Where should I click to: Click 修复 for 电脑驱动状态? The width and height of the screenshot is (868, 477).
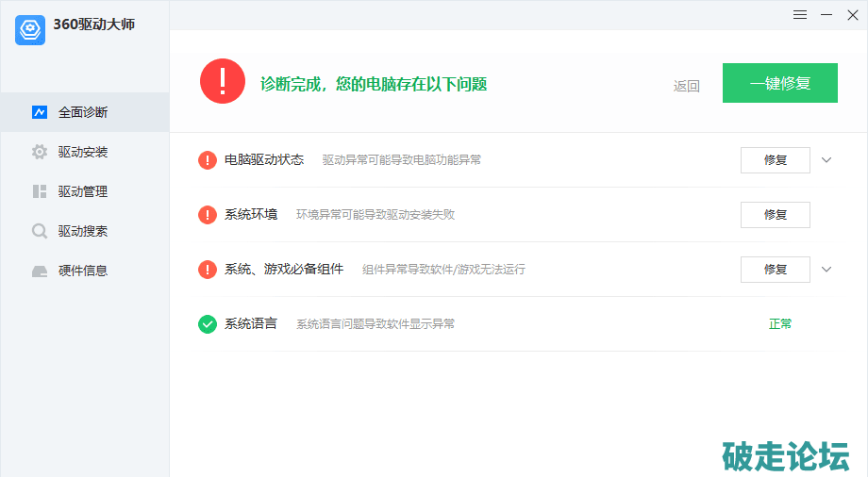tap(775, 160)
